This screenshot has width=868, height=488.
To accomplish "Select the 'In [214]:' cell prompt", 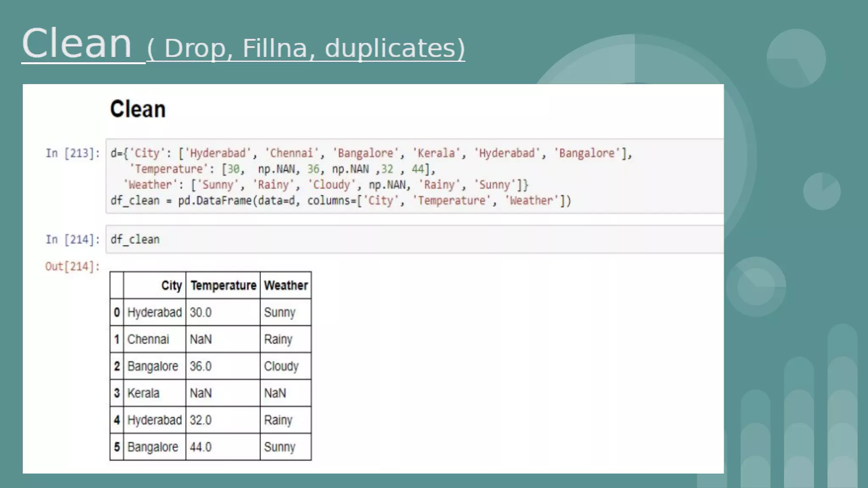I will (72, 239).
